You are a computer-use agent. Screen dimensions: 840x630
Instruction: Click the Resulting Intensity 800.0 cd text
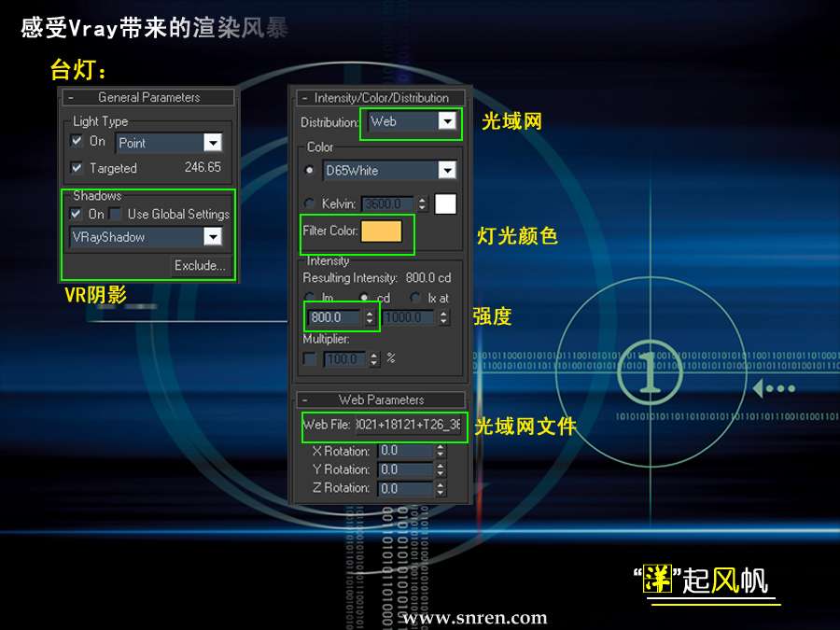tap(377, 277)
